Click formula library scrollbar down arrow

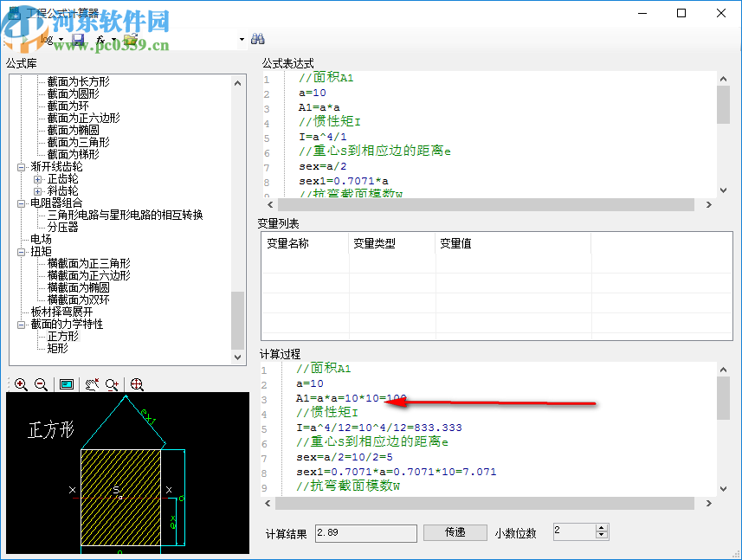(x=237, y=357)
